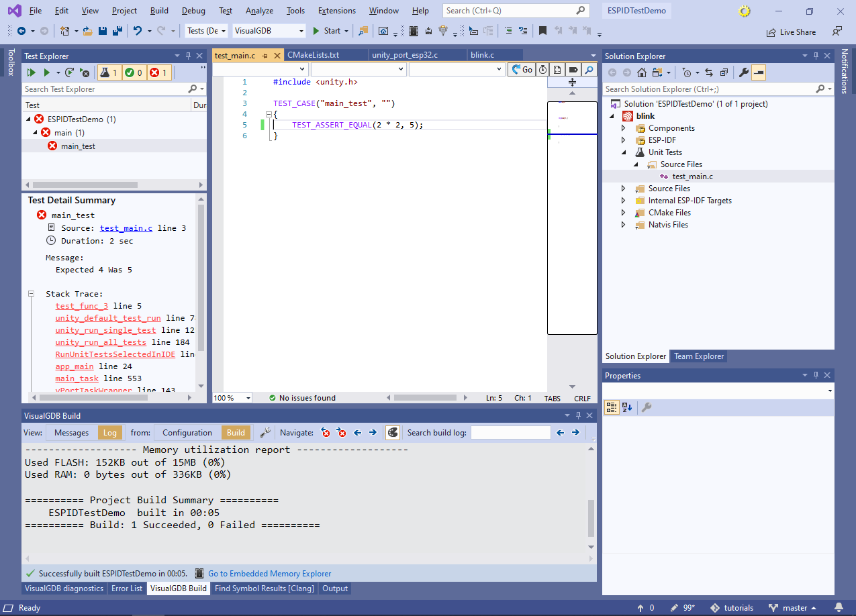Screen dimensions: 856x616
Task: Click the Live Share button
Action: click(792, 32)
